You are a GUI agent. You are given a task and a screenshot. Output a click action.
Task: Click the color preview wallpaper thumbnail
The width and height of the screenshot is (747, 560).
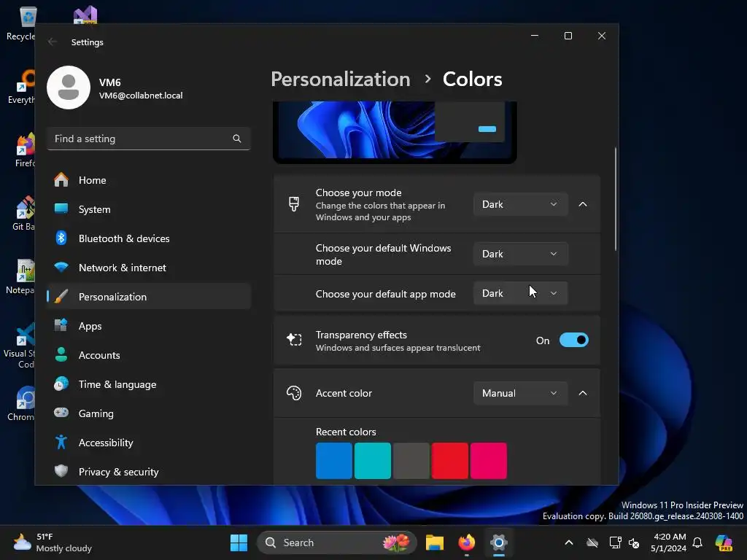[395, 132]
